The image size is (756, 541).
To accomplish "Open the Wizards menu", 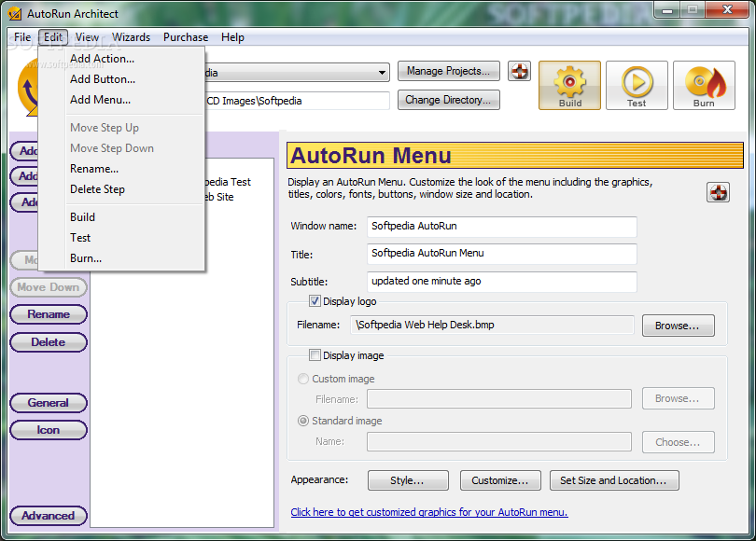I will point(132,37).
